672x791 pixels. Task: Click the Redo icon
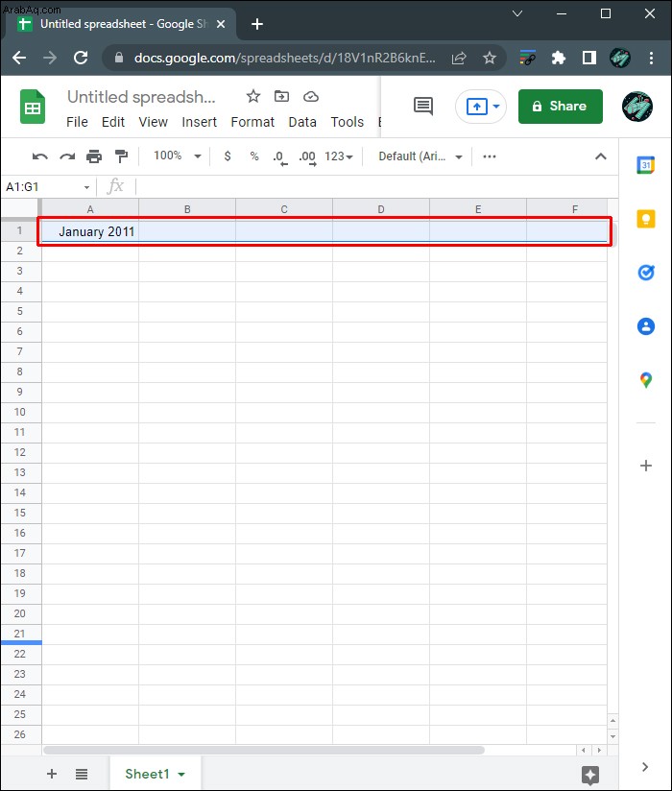[67, 156]
